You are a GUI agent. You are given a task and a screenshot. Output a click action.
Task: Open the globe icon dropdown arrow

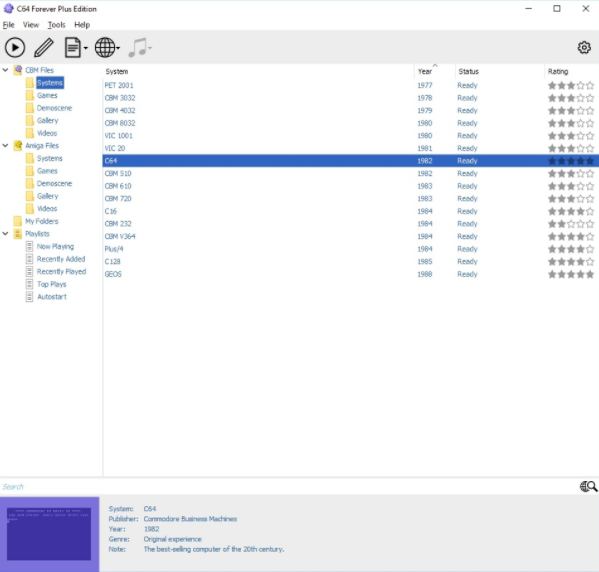pyautogui.click(x=118, y=48)
